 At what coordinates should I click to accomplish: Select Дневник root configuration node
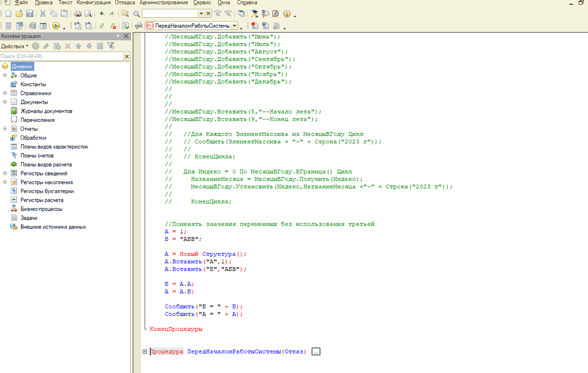tap(22, 67)
